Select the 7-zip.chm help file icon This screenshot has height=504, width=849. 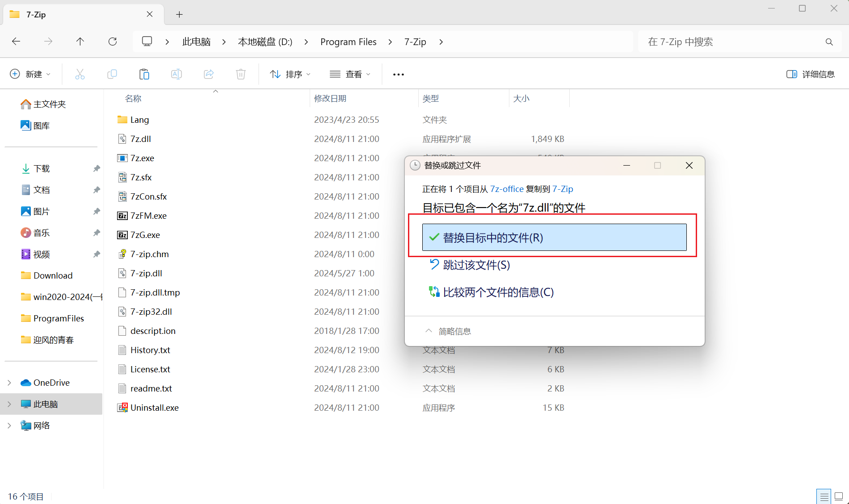(x=122, y=254)
